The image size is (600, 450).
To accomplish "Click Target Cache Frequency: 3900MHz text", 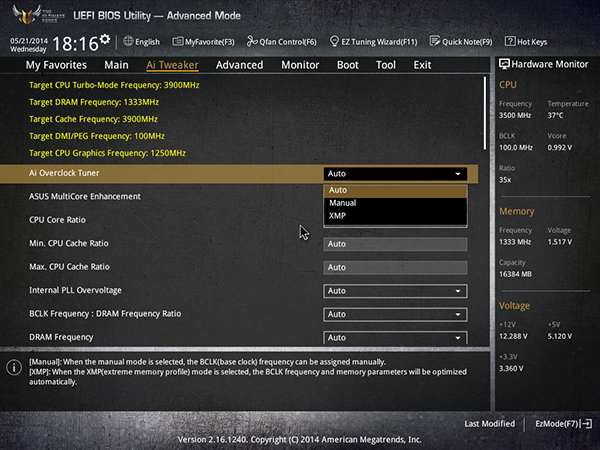I will 93,119.
